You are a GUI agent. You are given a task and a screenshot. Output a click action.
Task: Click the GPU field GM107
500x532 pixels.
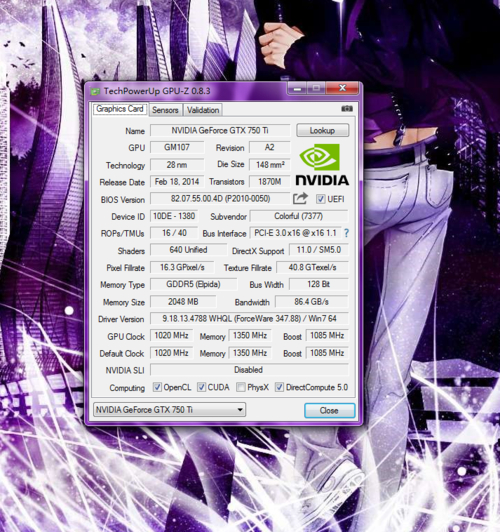tap(177, 148)
